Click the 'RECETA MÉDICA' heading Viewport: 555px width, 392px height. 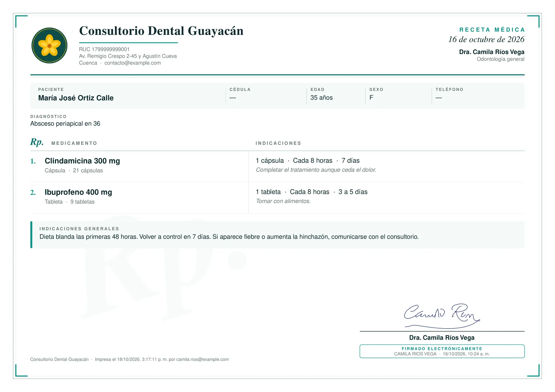tap(492, 30)
